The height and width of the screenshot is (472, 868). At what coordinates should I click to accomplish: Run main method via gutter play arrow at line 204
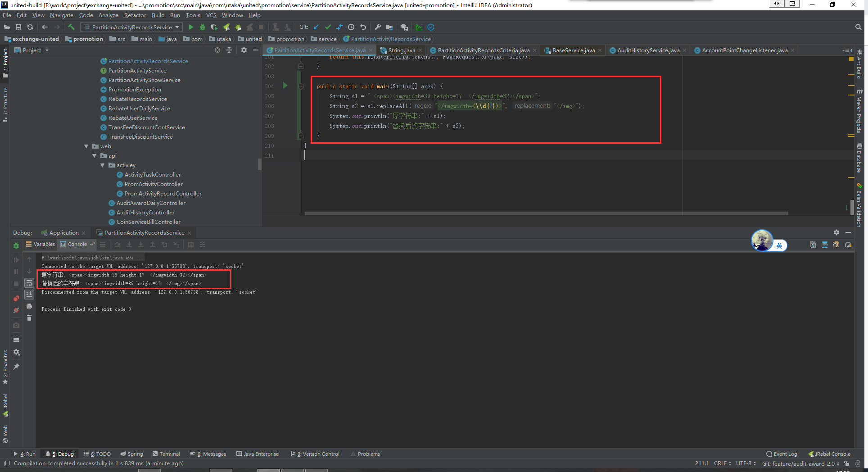coord(285,86)
